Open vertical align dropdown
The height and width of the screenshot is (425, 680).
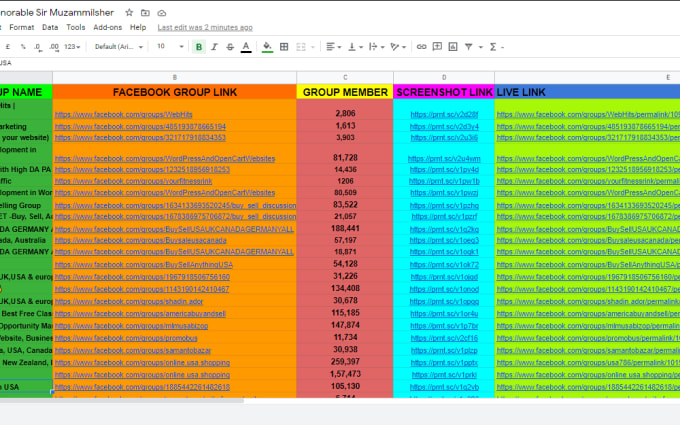point(355,46)
